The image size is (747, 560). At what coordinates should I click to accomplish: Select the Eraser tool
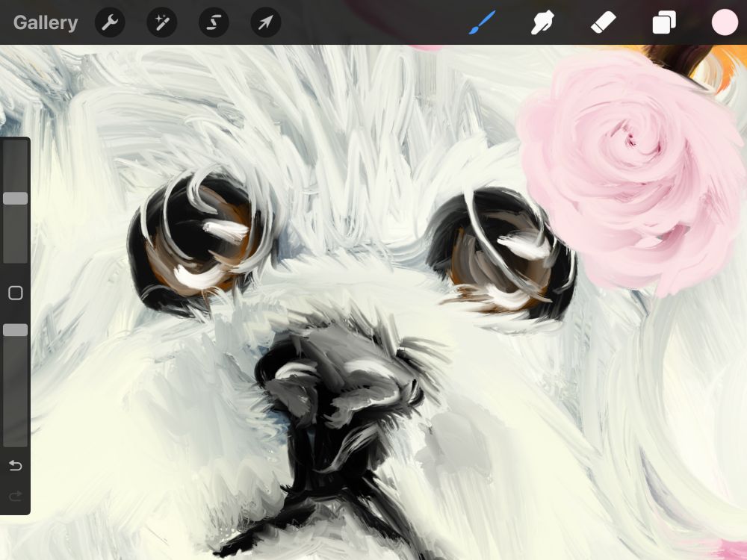(x=603, y=22)
